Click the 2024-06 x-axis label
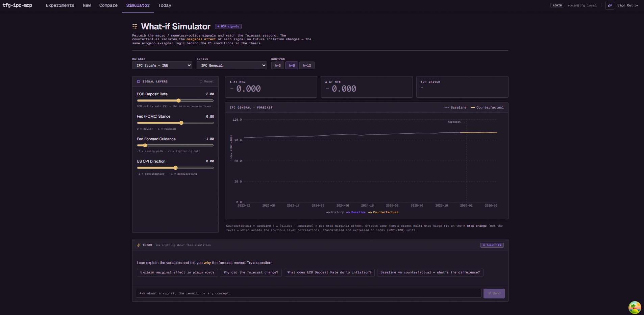 (343, 205)
